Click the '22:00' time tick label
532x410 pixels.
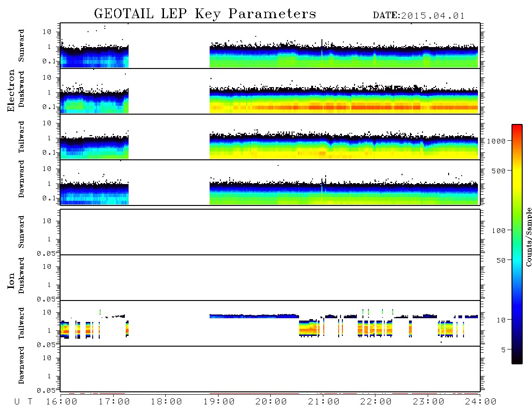click(x=376, y=402)
